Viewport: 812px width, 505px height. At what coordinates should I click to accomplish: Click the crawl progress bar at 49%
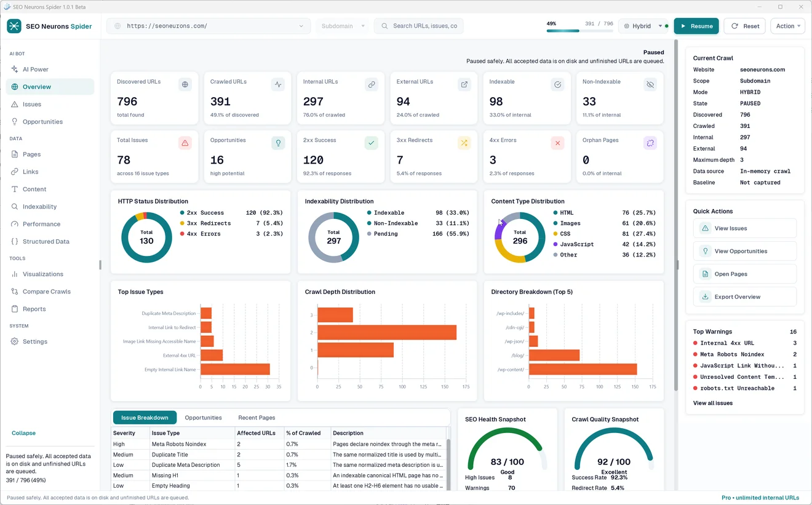coord(579,31)
